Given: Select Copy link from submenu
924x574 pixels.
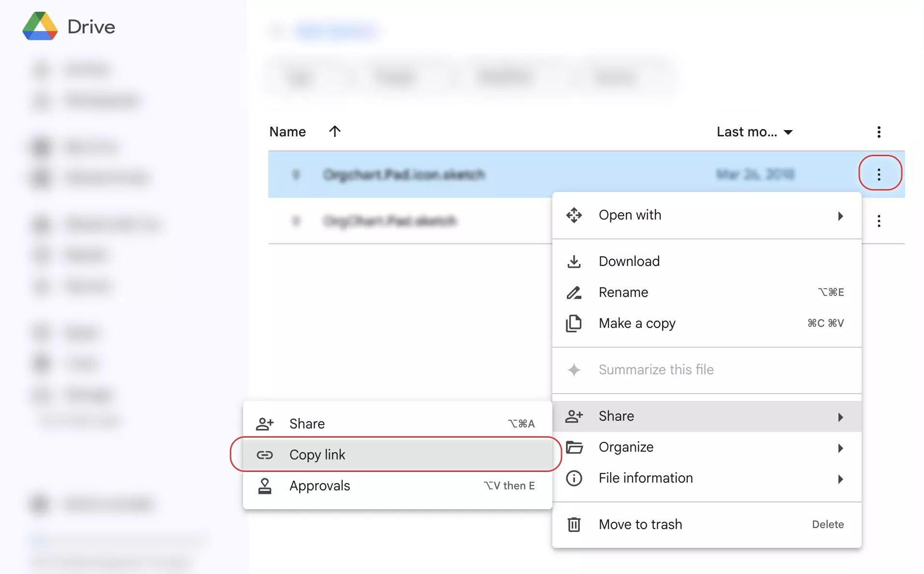Looking at the screenshot, I should (x=317, y=455).
